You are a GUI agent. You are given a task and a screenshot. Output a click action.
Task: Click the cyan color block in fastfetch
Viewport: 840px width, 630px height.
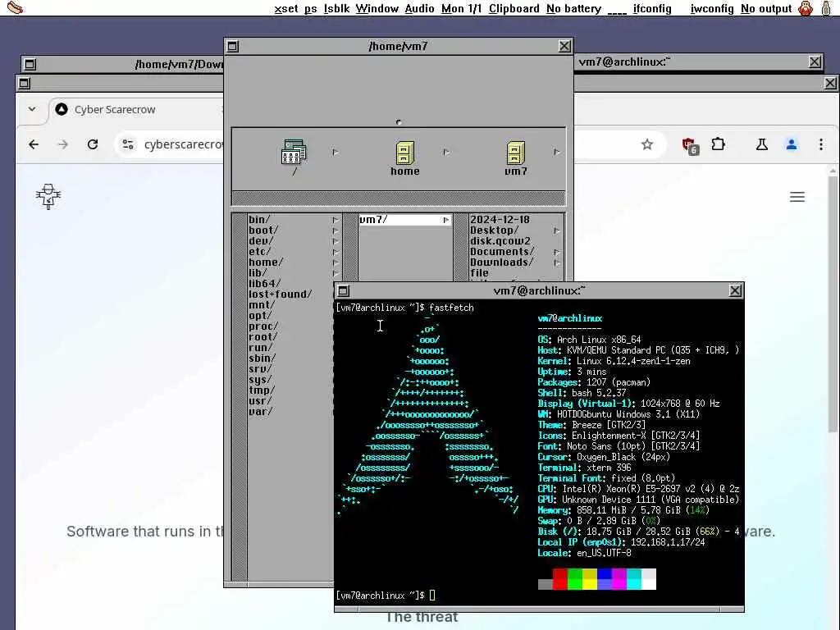click(634, 579)
